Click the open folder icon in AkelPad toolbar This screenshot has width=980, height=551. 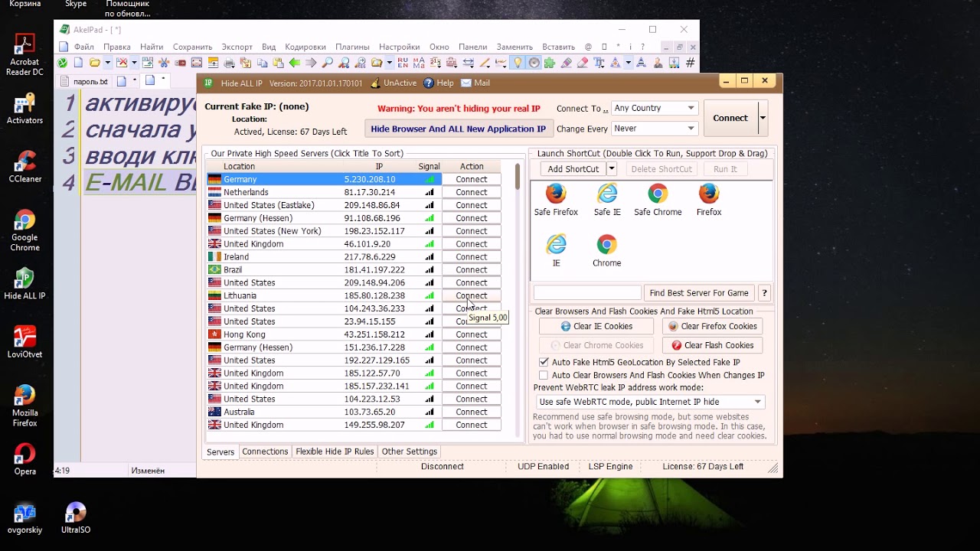click(x=95, y=63)
